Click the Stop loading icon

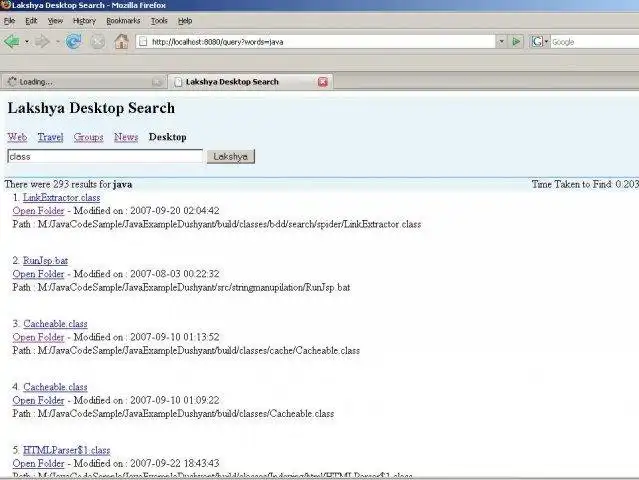tap(97, 42)
